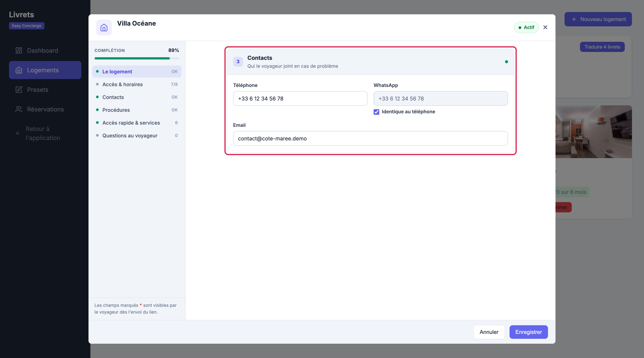Image resolution: width=644 pixels, height=358 pixels.
Task: Click the Réservations people icon in sidebar
Action: coord(19,109)
